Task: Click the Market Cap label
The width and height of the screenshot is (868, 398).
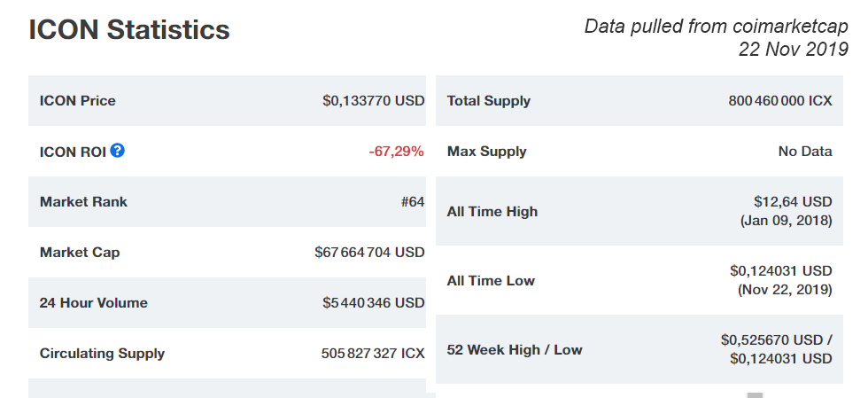Action: tap(80, 253)
